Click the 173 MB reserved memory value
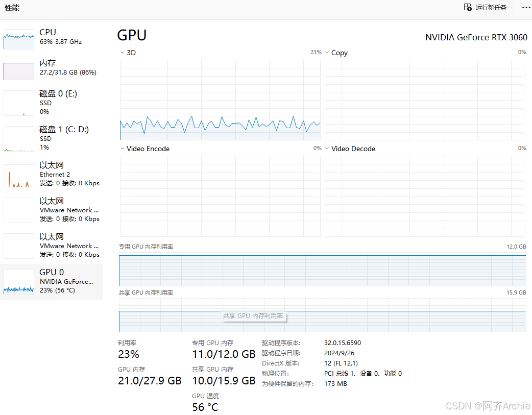 coord(335,383)
